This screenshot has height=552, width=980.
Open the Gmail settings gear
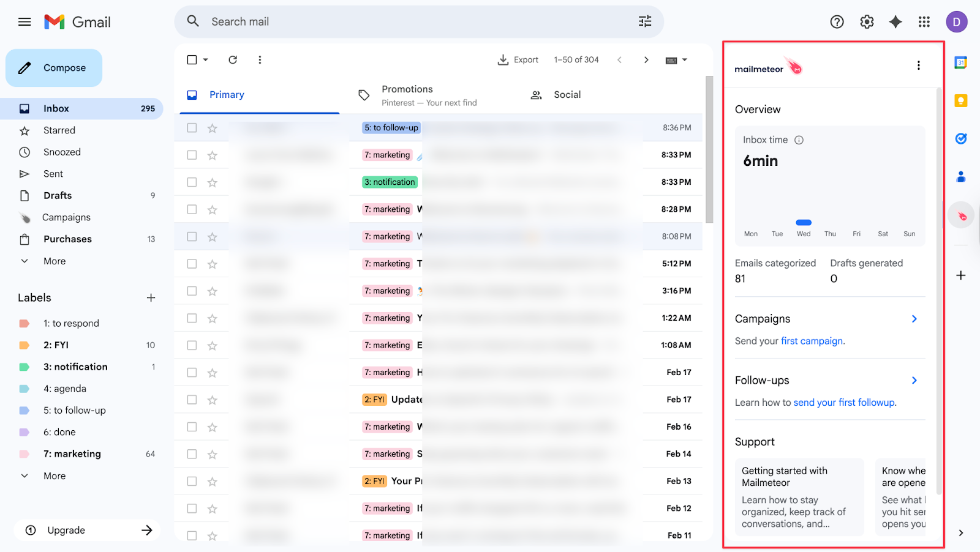pyautogui.click(x=866, y=21)
